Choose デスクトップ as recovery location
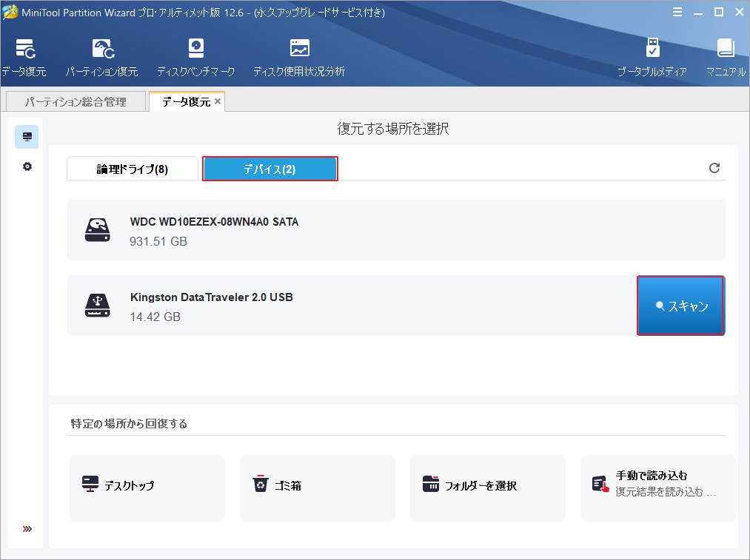The image size is (750, 560). (x=147, y=488)
